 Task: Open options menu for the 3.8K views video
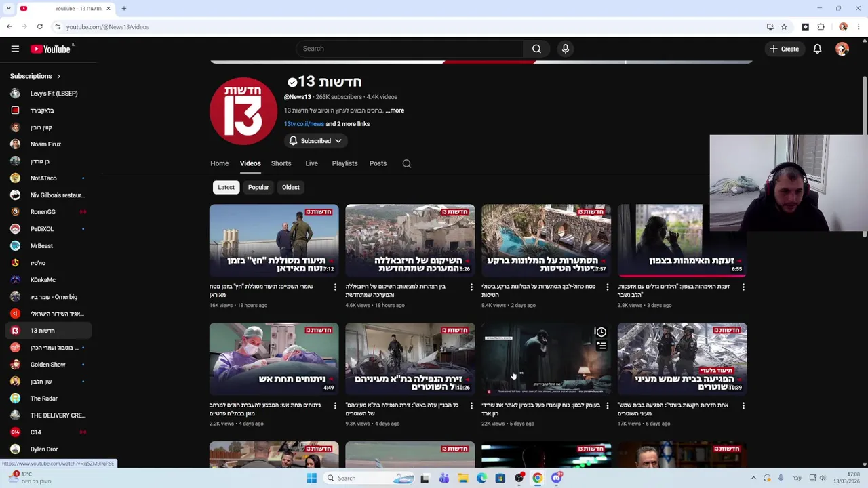[x=743, y=287]
